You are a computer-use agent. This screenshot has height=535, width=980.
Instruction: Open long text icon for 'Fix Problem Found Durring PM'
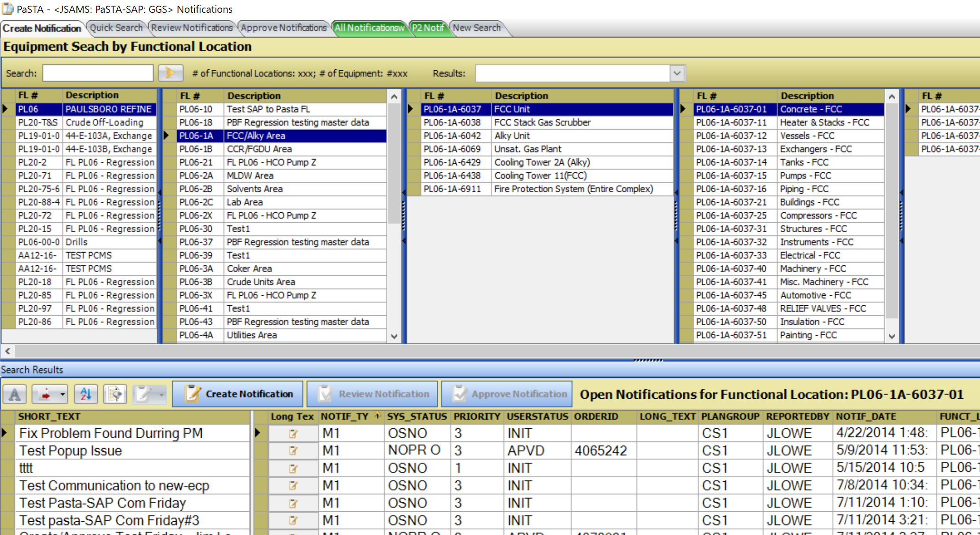pyautogui.click(x=293, y=433)
